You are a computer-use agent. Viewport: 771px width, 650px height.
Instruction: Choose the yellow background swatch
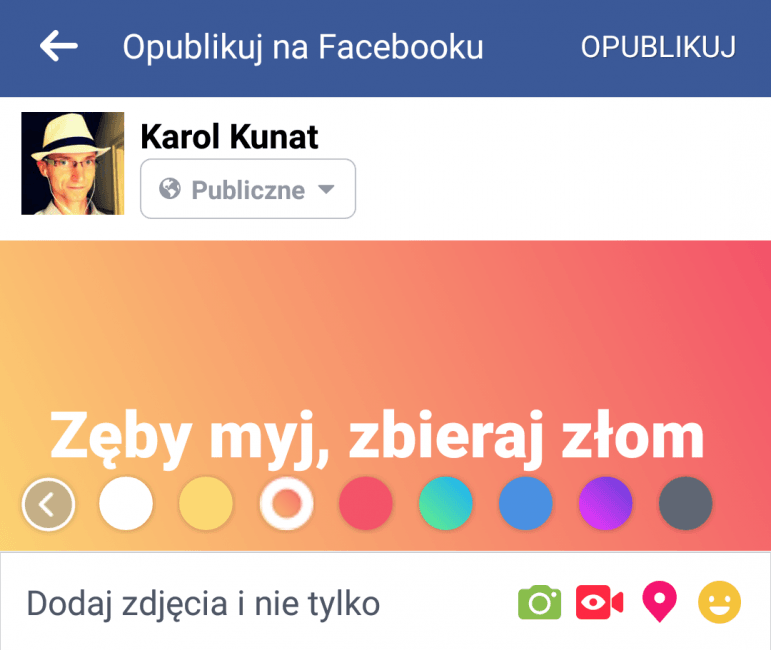(x=206, y=503)
